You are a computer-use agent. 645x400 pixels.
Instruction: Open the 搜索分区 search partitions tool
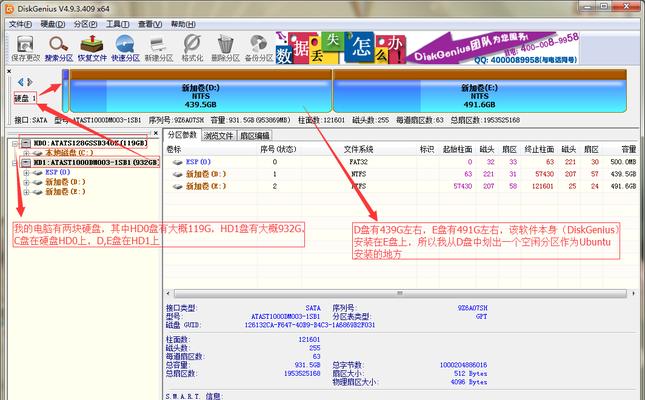tap(58, 49)
